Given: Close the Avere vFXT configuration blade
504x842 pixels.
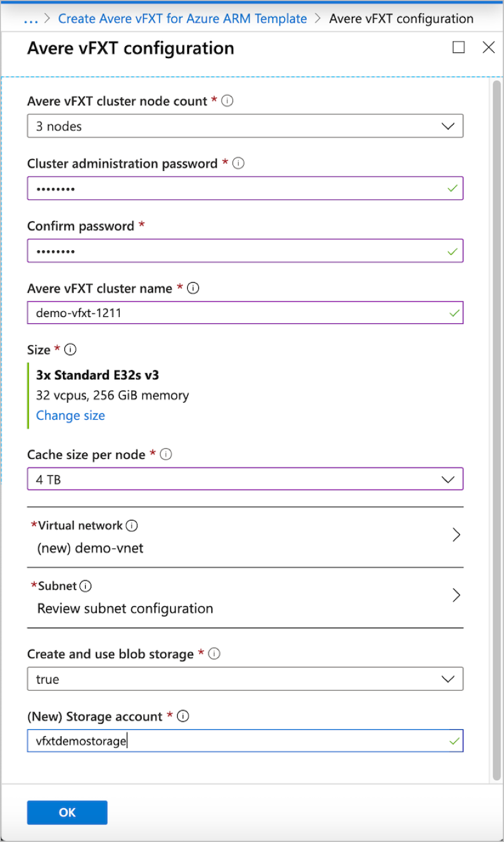Looking at the screenshot, I should [489, 47].
